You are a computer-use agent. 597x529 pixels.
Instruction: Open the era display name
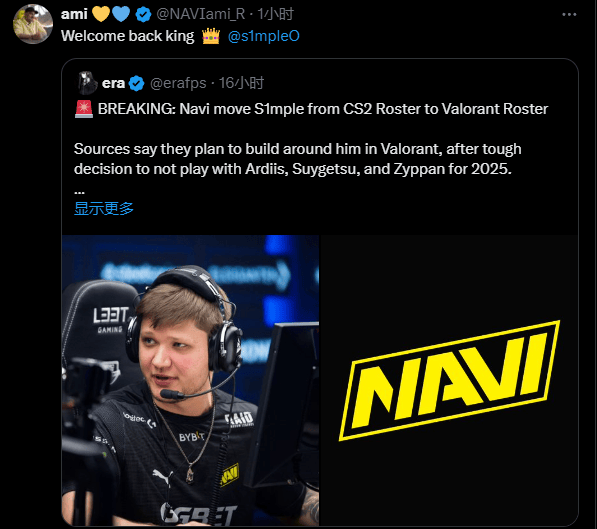(113, 83)
